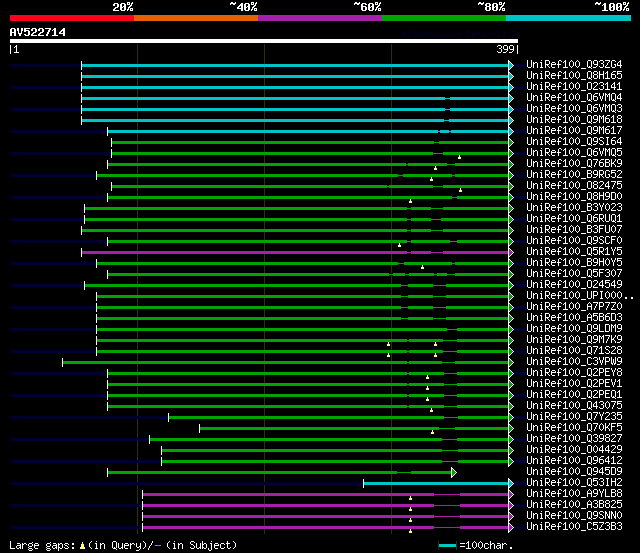
Task: Click the green ~80% legend segment
Action: point(444,18)
